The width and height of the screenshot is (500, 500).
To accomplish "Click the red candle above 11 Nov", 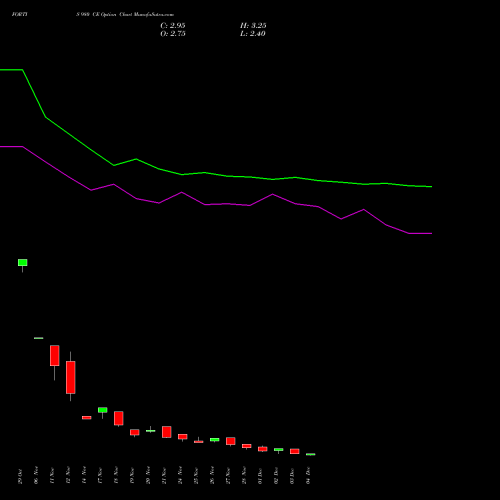I will (x=55, y=356).
